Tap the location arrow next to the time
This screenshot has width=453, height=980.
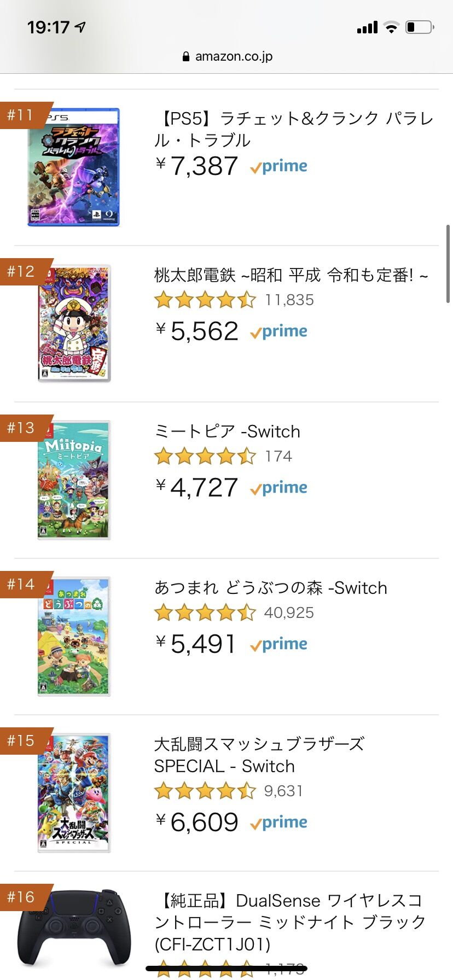pyautogui.click(x=80, y=27)
